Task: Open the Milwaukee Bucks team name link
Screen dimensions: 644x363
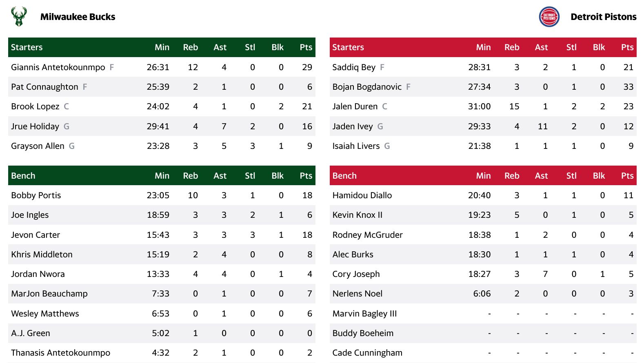Action: (78, 17)
